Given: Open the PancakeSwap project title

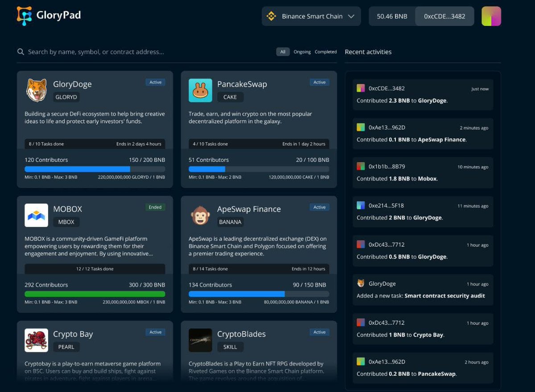Looking at the screenshot, I should (242, 84).
